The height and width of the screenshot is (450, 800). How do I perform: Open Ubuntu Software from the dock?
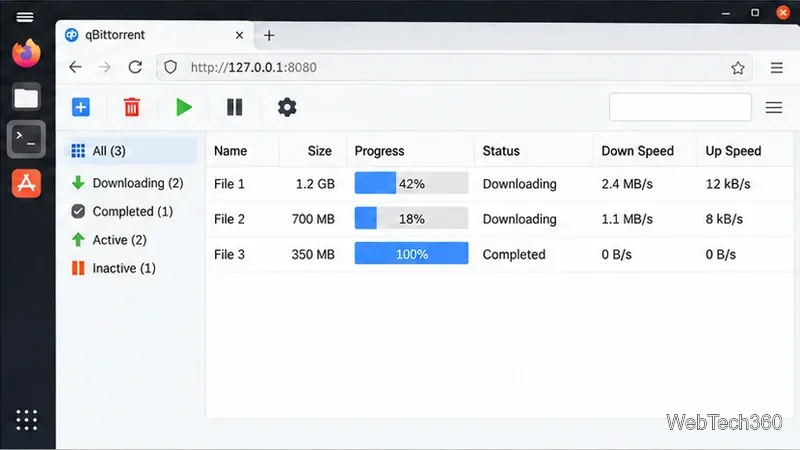(26, 183)
